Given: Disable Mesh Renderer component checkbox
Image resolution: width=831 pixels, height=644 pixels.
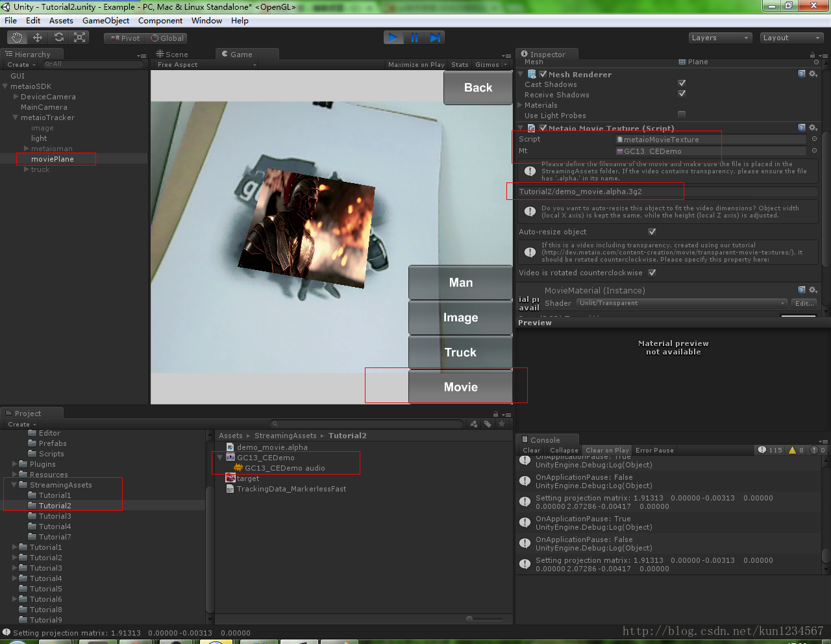Looking at the screenshot, I should (x=543, y=74).
